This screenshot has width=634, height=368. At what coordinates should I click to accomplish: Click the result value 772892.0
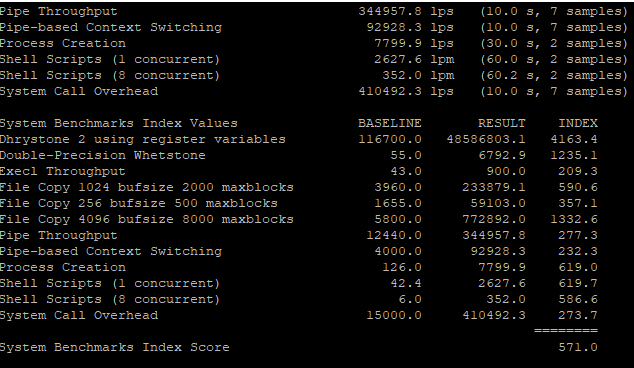(494, 220)
